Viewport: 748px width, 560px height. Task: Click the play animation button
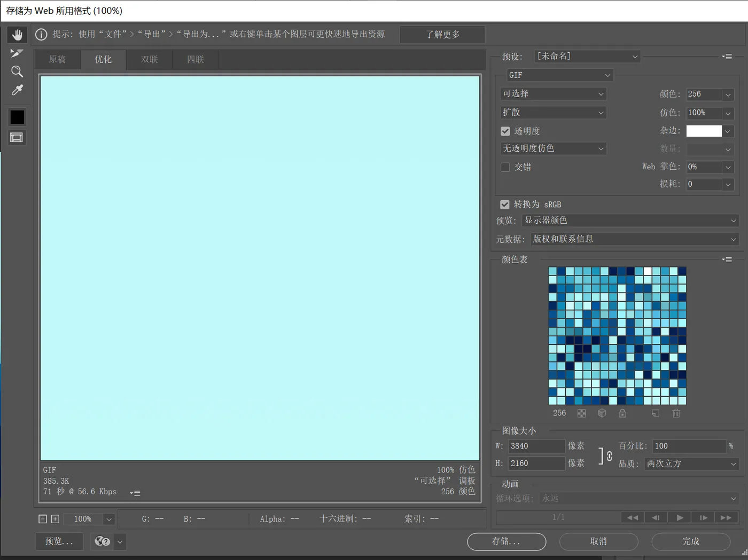[x=680, y=517]
